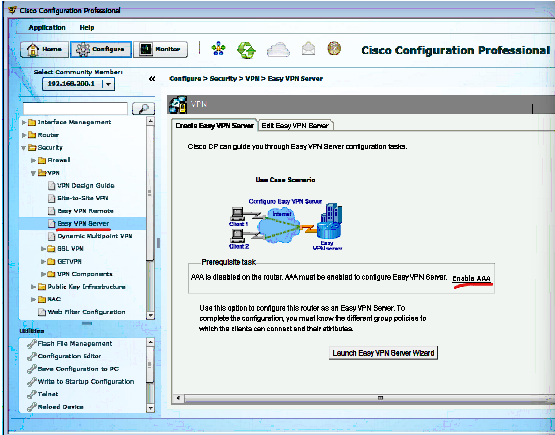Image resolution: width=555 pixels, height=435 pixels.
Task: Open Configuration Editor utility
Action: pyautogui.click(x=64, y=356)
